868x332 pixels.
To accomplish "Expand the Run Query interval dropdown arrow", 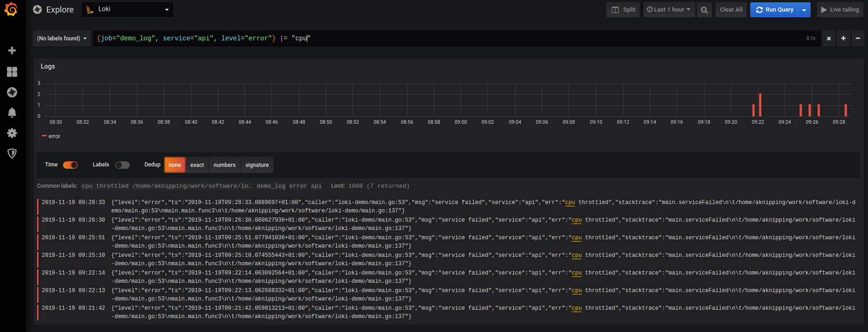I will (804, 10).
